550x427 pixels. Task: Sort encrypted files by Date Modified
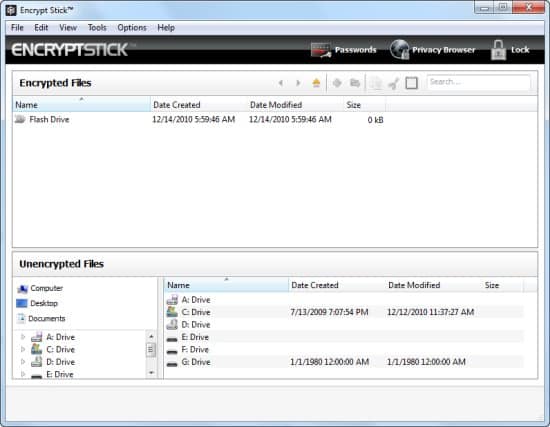click(x=295, y=105)
